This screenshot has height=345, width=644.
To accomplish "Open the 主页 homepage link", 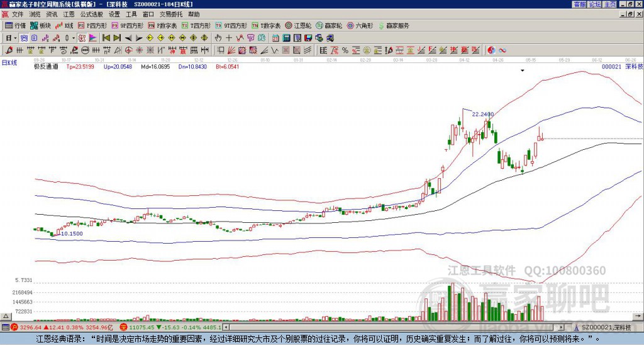I will click(x=609, y=4).
